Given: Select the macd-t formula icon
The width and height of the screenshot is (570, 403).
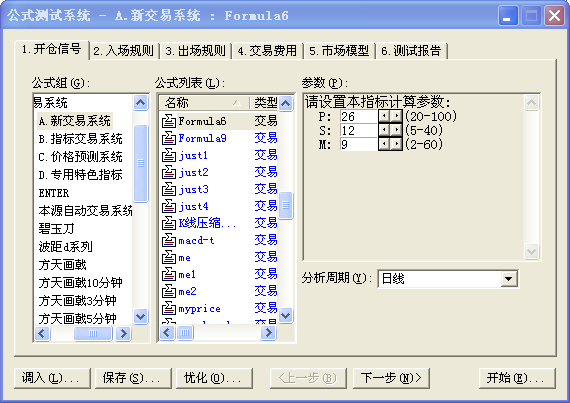Looking at the screenshot, I should click(x=169, y=240).
